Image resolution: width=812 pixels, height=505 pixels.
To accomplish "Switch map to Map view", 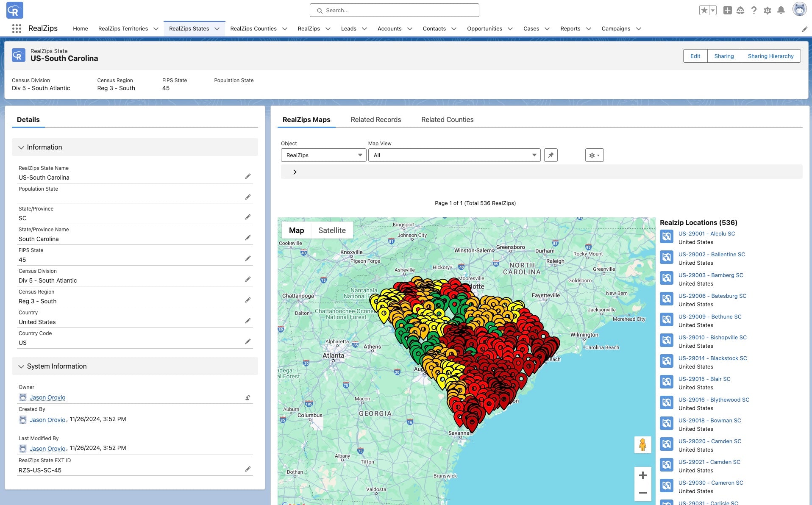I will (x=296, y=230).
